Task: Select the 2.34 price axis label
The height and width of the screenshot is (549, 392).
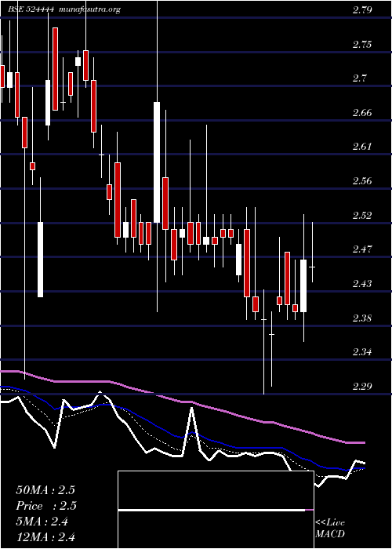Action: [362, 351]
